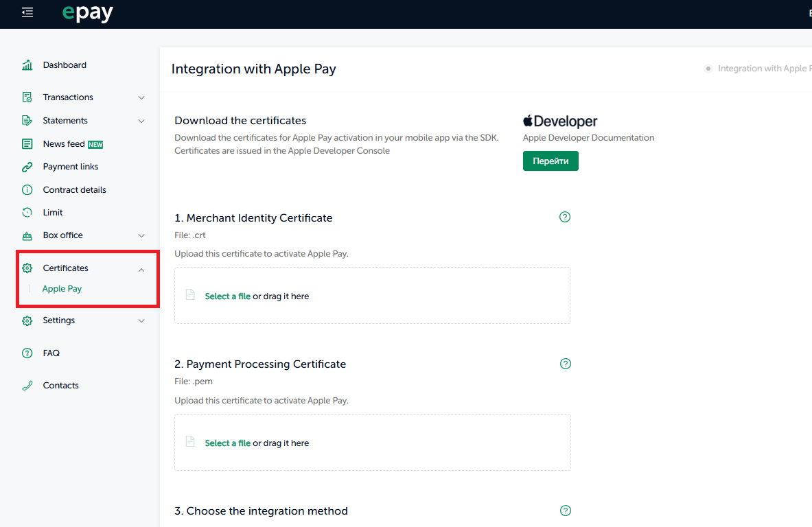Click file icon in Payment Processing upload box
Image resolution: width=812 pixels, height=527 pixels.
190,442
